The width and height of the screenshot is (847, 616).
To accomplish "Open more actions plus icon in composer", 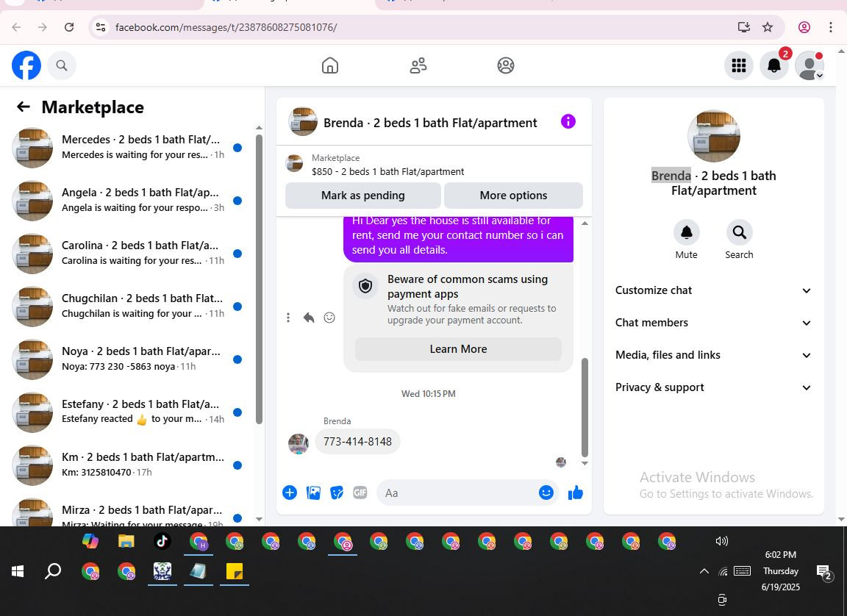I will [290, 493].
